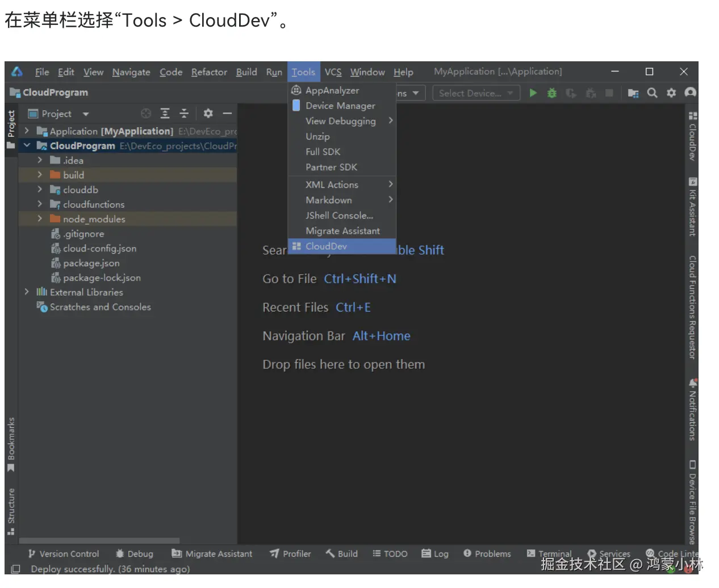Screen dimensions: 719x588
Task: Click the green Debug bug icon
Action: coord(551,93)
